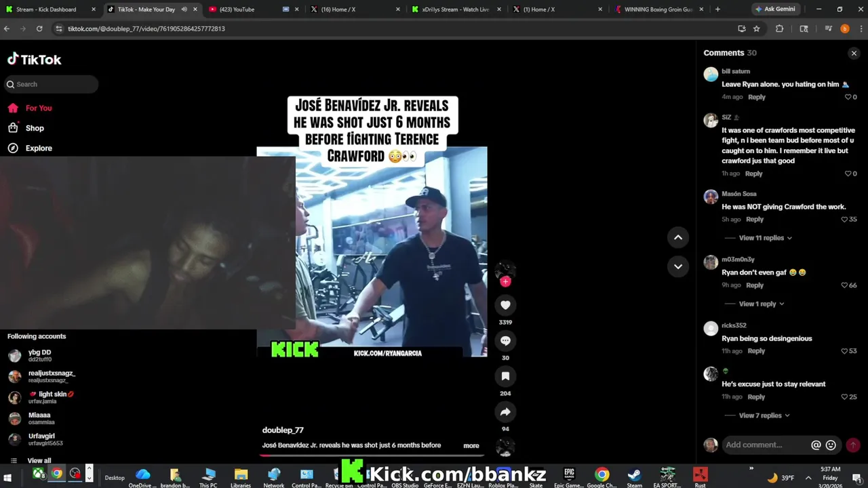Open Epic Games taskbar icon
The width and height of the screenshot is (868, 488).
point(569,476)
